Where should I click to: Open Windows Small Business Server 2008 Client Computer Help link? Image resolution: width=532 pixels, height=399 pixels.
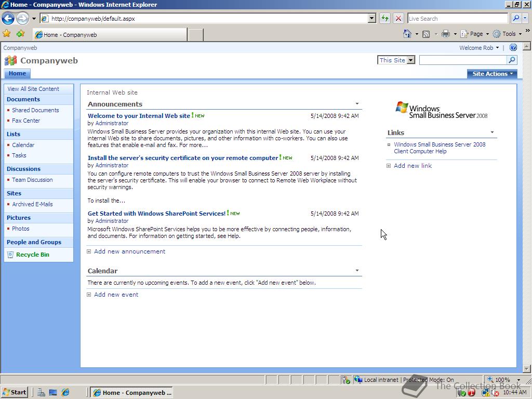coord(440,148)
